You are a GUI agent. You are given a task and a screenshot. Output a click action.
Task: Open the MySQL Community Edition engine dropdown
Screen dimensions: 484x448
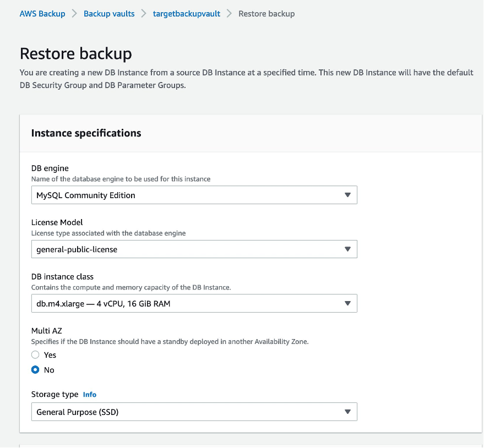point(193,195)
